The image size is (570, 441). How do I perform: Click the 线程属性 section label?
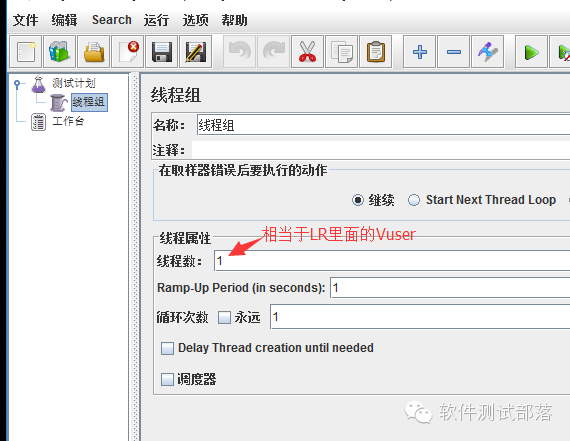[185, 238]
